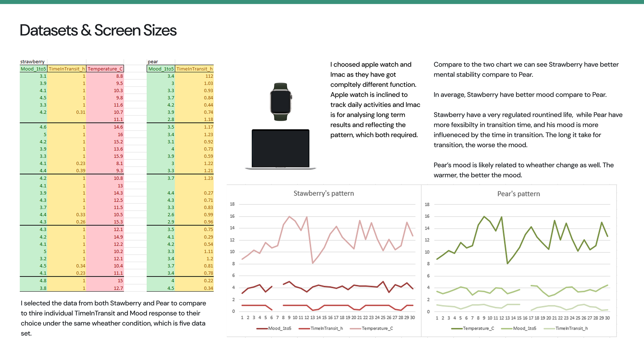Click Mood_1to5 legend in Pear chart
Image resolution: width=644 pixels, height=362 pixels.
[x=524, y=328]
